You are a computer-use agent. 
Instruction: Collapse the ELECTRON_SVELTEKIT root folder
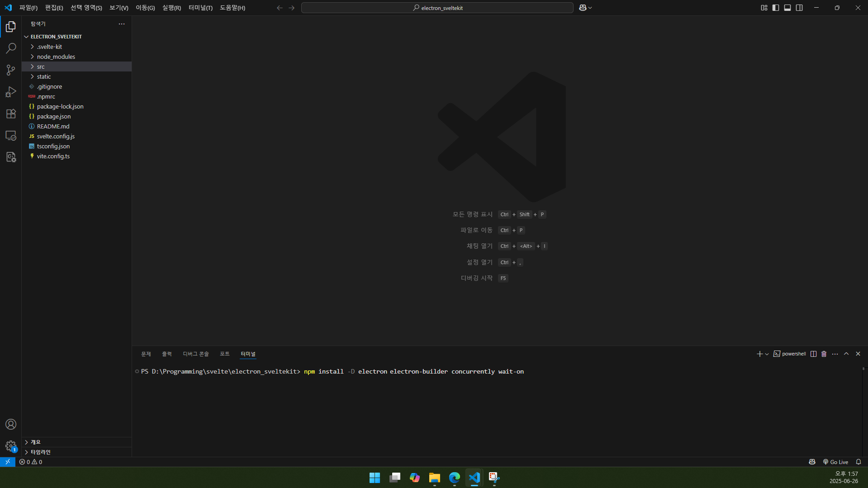[x=76, y=37]
